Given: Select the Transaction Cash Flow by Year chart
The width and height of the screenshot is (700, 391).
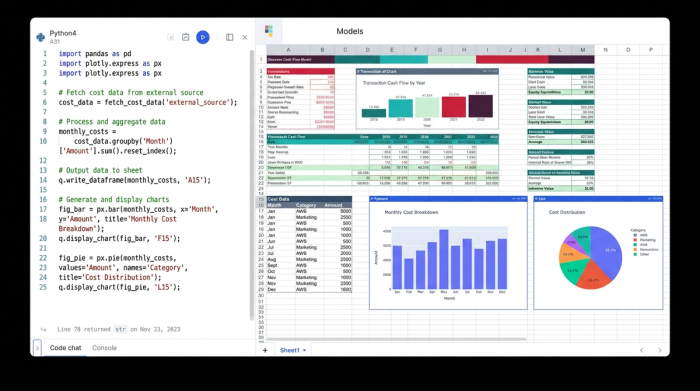Looking at the screenshot, I should 427,99.
